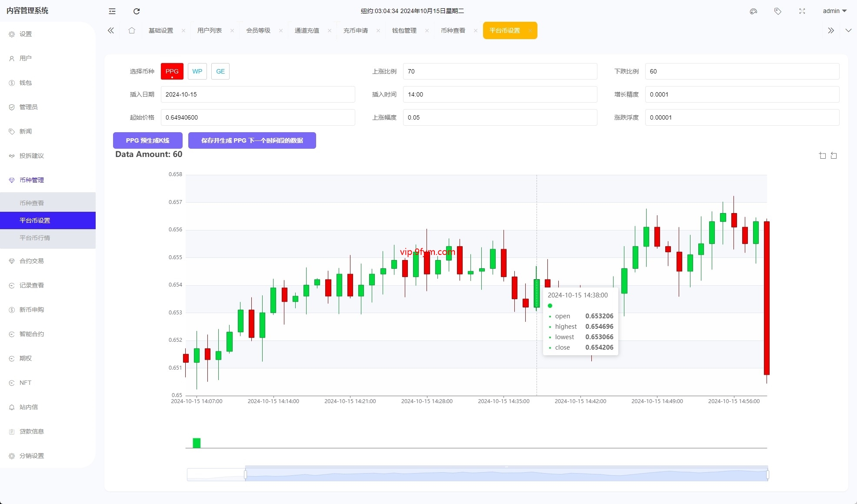Click the refresh page icon
Image resolution: width=857 pixels, height=504 pixels.
tap(137, 11)
